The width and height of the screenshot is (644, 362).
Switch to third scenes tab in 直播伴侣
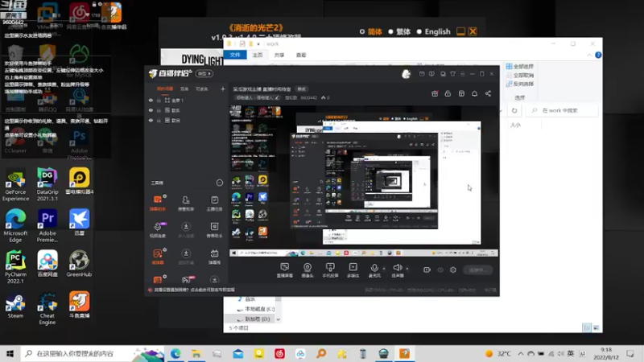click(202, 88)
